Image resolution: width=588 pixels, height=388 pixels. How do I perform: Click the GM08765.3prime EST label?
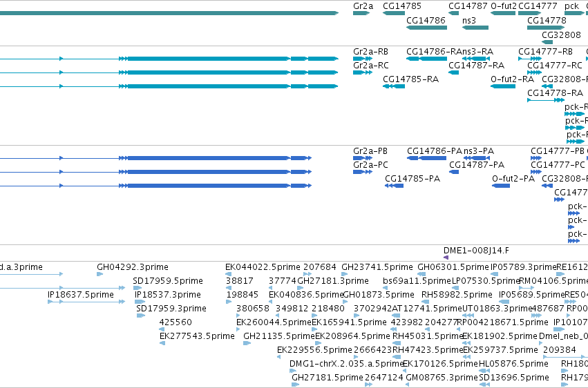442,378
